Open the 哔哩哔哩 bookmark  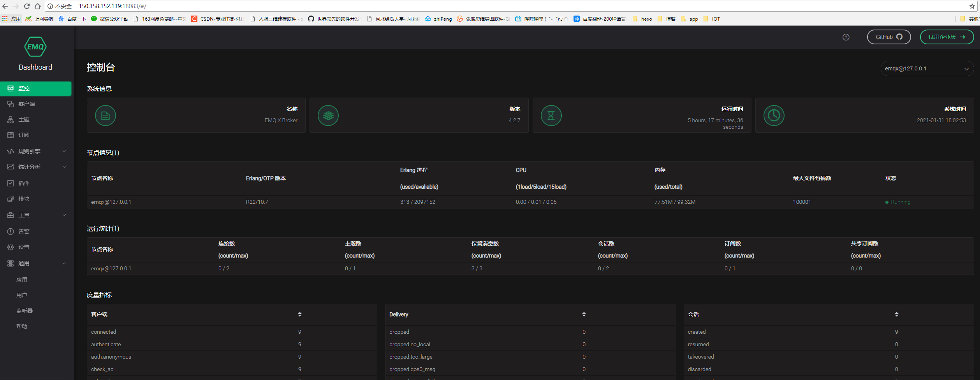541,19
